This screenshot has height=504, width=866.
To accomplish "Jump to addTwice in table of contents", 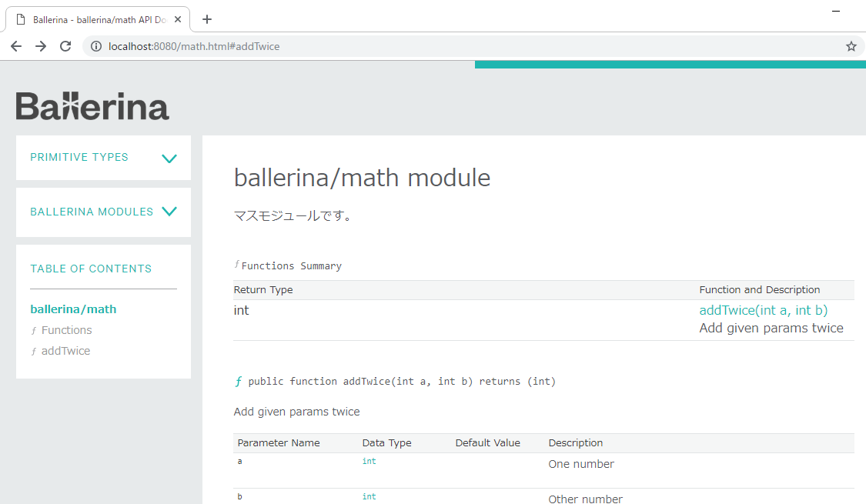I will coord(65,351).
